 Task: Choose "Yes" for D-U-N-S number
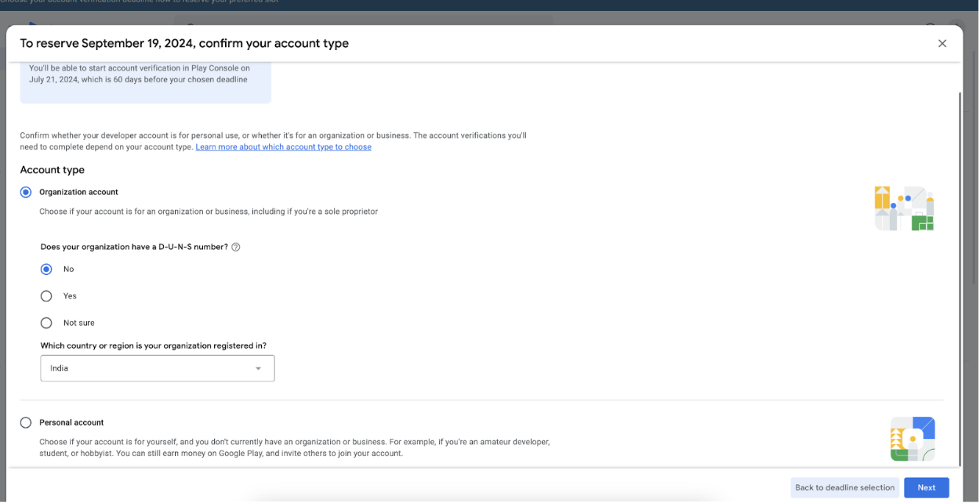46,296
